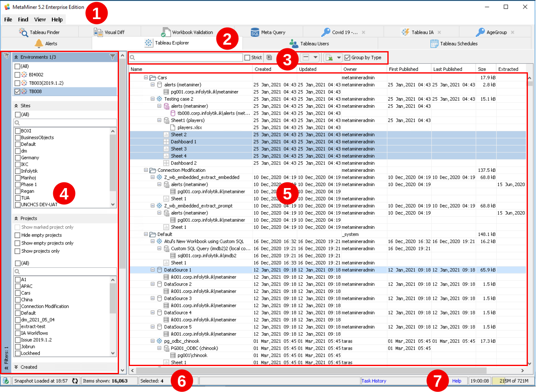Open the File menu
The height and width of the screenshot is (392, 536).
click(x=8, y=19)
